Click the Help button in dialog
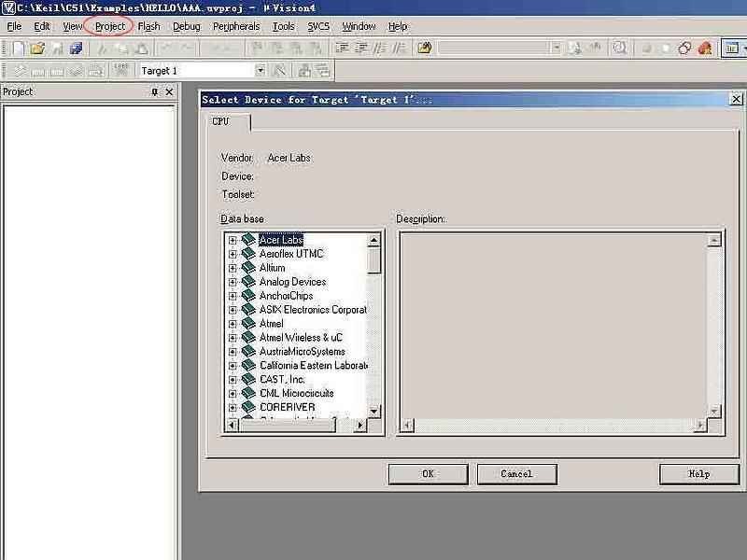 pyautogui.click(x=698, y=474)
